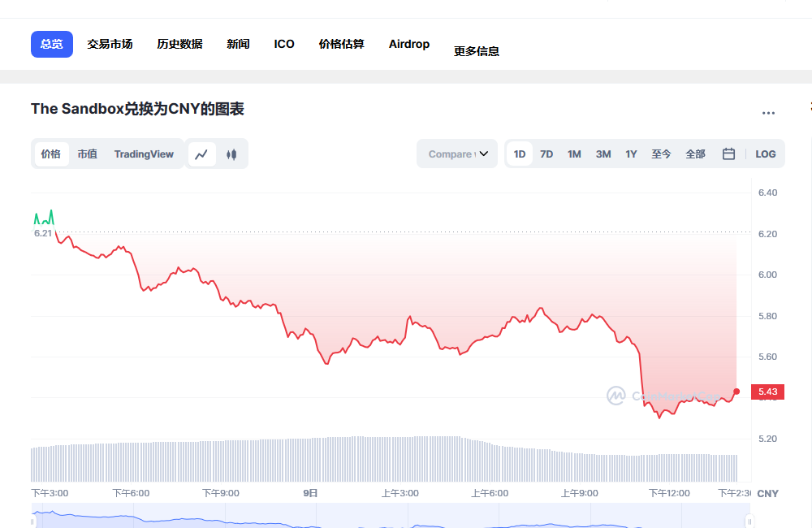Click the 6.00 price axis label
The height and width of the screenshot is (528, 812).
coord(767,275)
